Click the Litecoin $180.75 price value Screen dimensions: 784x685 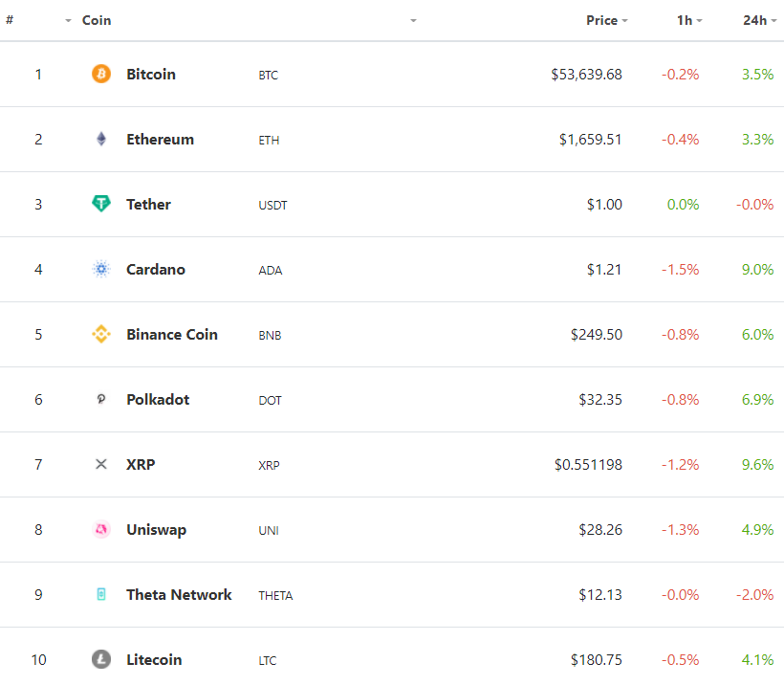[596, 659]
